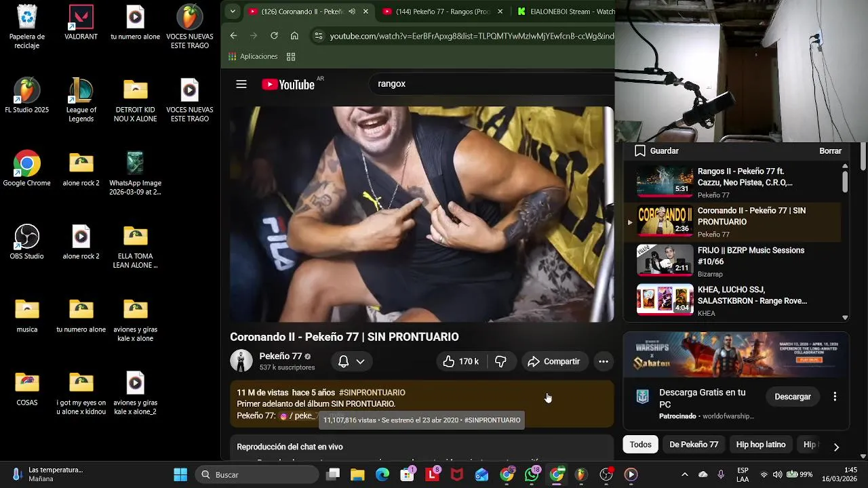Select the Hip hop latino filter chip
This screenshot has width=868, height=488.
tap(761, 445)
